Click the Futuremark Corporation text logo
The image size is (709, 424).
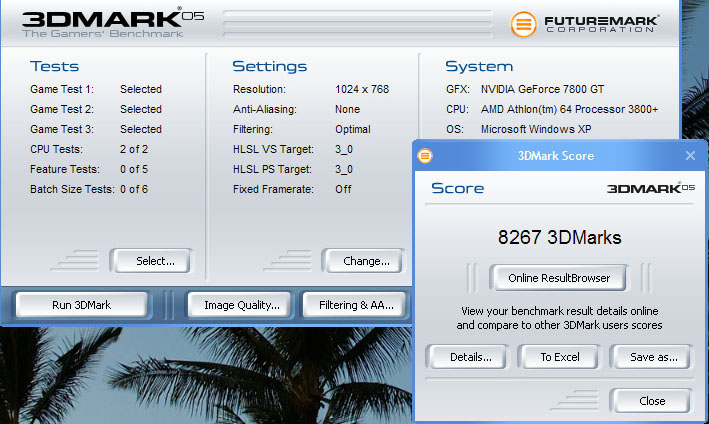(601, 24)
